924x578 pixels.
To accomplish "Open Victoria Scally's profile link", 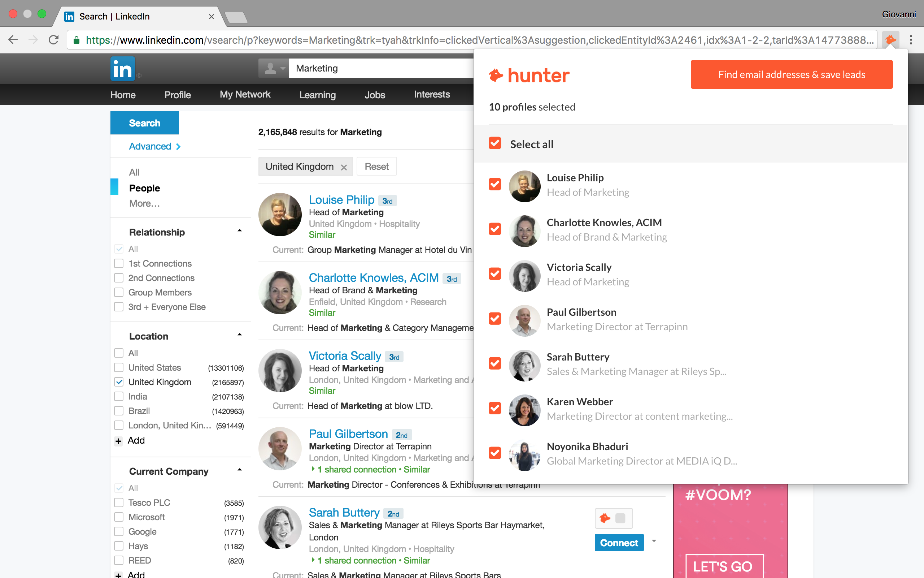I will point(345,355).
